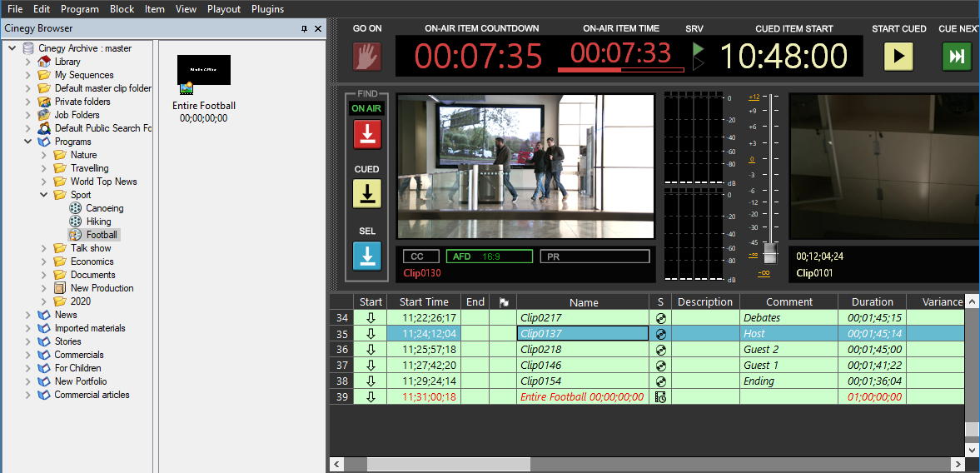The image size is (980, 473).
Task: Expand the News tree node
Action: [x=28, y=315]
